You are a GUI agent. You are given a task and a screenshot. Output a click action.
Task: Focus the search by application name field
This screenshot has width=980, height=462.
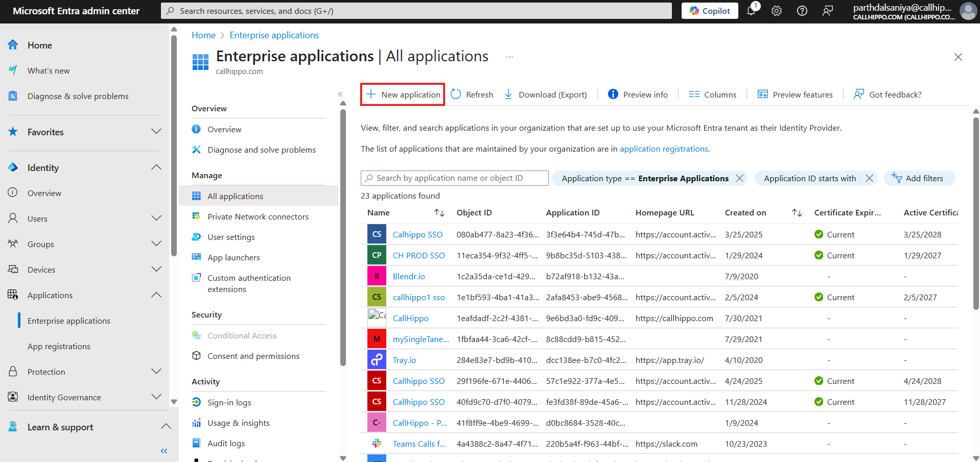(x=455, y=178)
